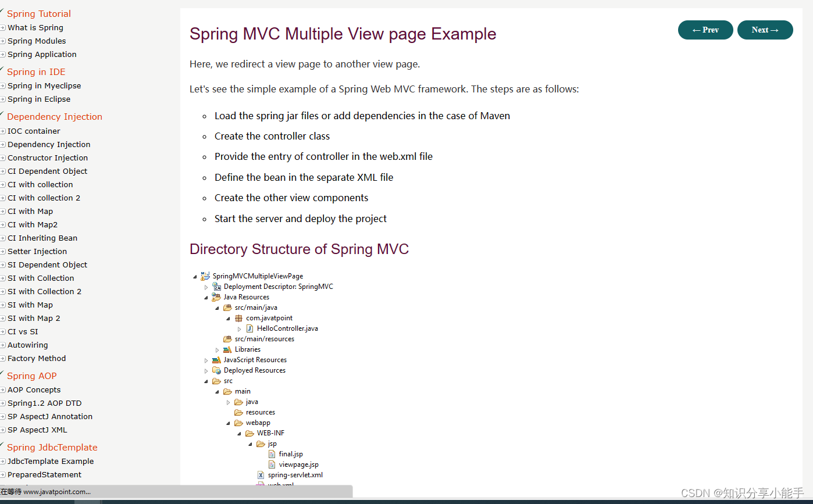The image size is (813, 504).
Task: Open CI vs SI link
Action: coord(23,331)
